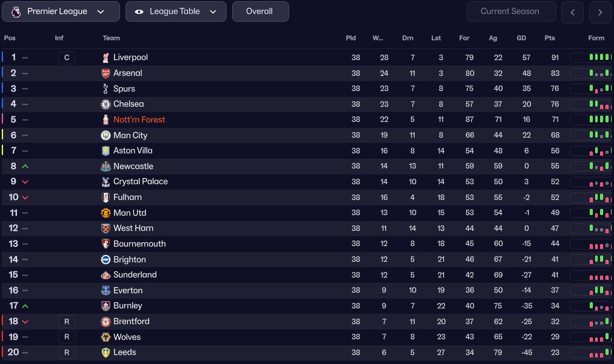The image size is (614, 364).
Task: Click Brentford's relegated 'R' info badge
Action: point(67,322)
